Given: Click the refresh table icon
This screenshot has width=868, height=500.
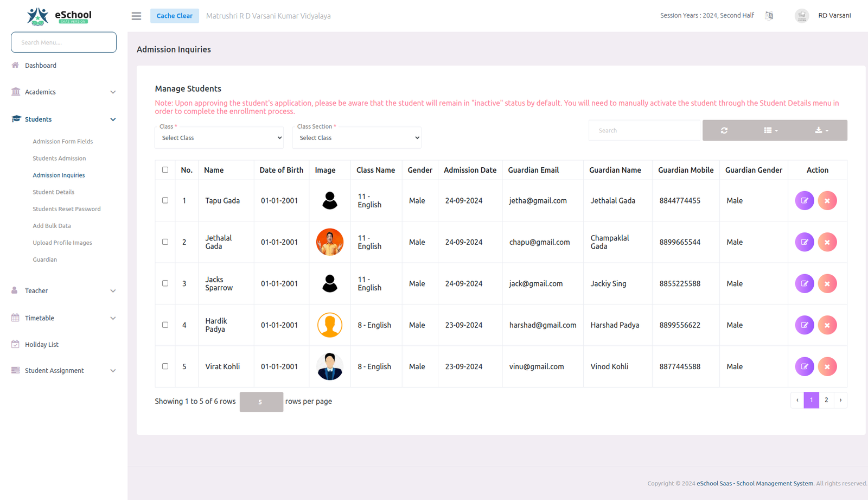Looking at the screenshot, I should point(724,130).
